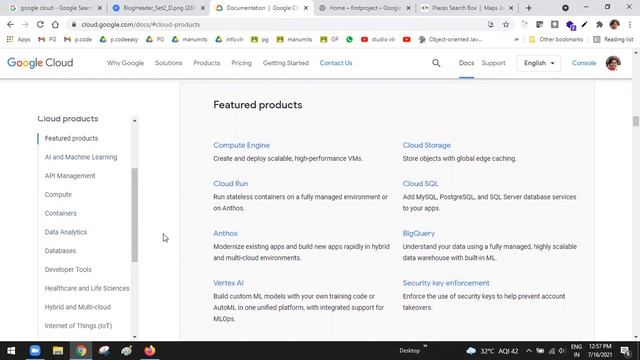Open the Google account avatar on the page
The image size is (640, 360).
[613, 63]
